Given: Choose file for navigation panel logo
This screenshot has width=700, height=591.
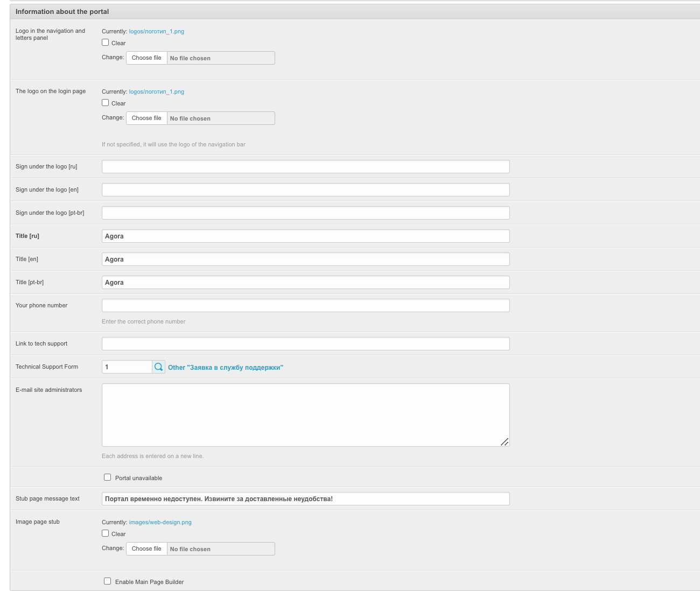Looking at the screenshot, I should coord(146,58).
